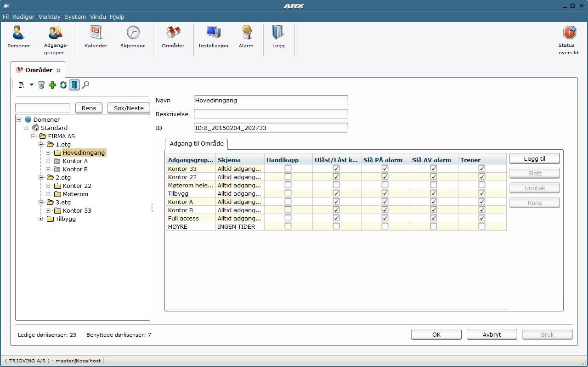Click the trash bin delete icon
The height and width of the screenshot is (367, 588).
pos(41,85)
